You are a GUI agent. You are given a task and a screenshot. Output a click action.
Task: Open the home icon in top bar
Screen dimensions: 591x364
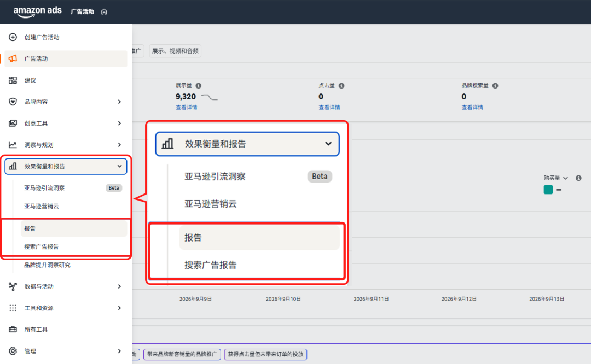point(104,11)
